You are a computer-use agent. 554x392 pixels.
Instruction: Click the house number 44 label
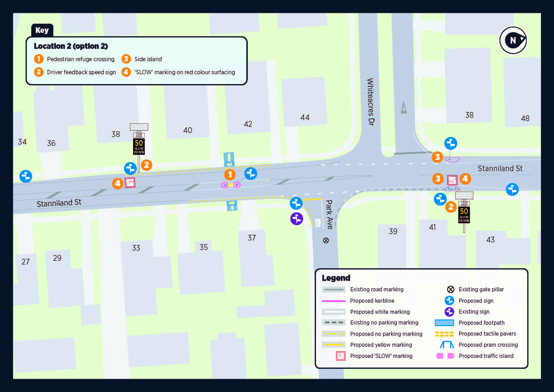pyautogui.click(x=305, y=118)
